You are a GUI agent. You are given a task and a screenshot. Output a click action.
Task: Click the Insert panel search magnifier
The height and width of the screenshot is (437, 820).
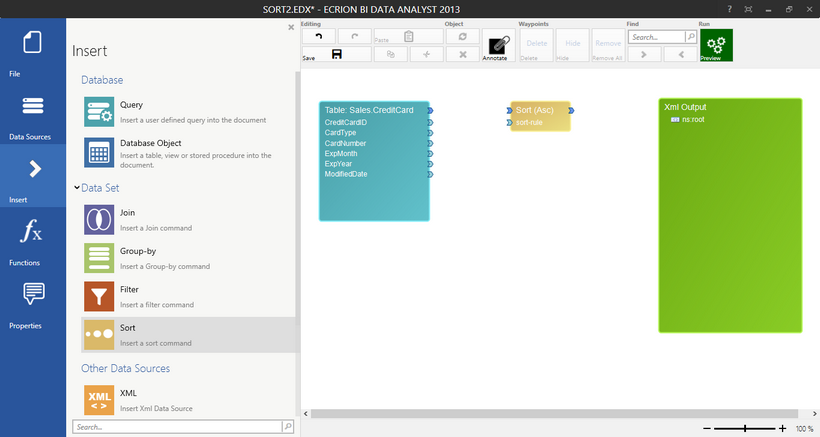[288, 427]
